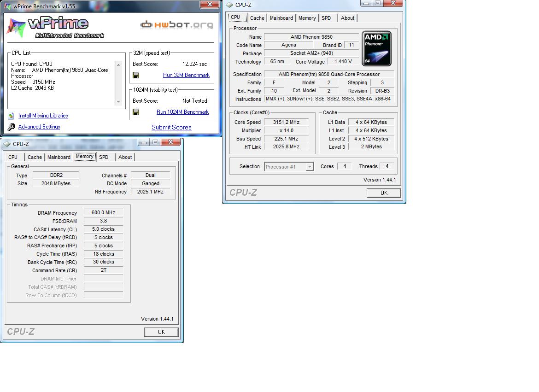Image resolution: width=539 pixels, height=392 pixels.
Task: Click the Memory Size 2048 MBytes value
Action: tap(56, 183)
